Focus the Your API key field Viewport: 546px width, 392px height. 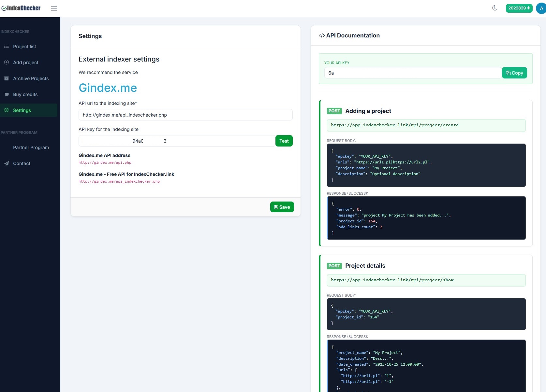point(413,73)
